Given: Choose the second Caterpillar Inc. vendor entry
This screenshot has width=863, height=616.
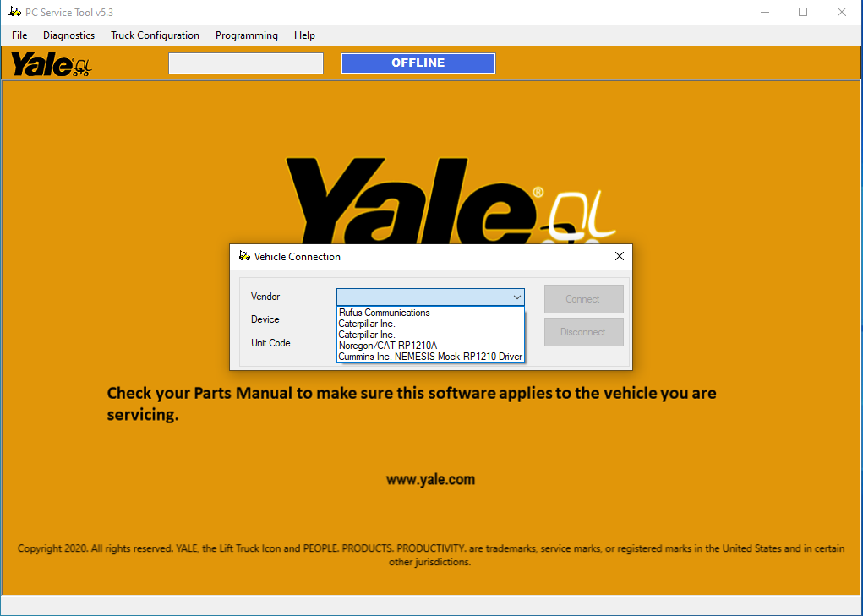Looking at the screenshot, I should 367,335.
